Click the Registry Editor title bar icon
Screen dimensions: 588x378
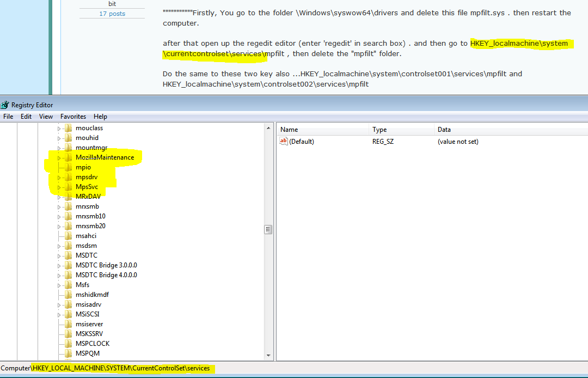click(5, 105)
